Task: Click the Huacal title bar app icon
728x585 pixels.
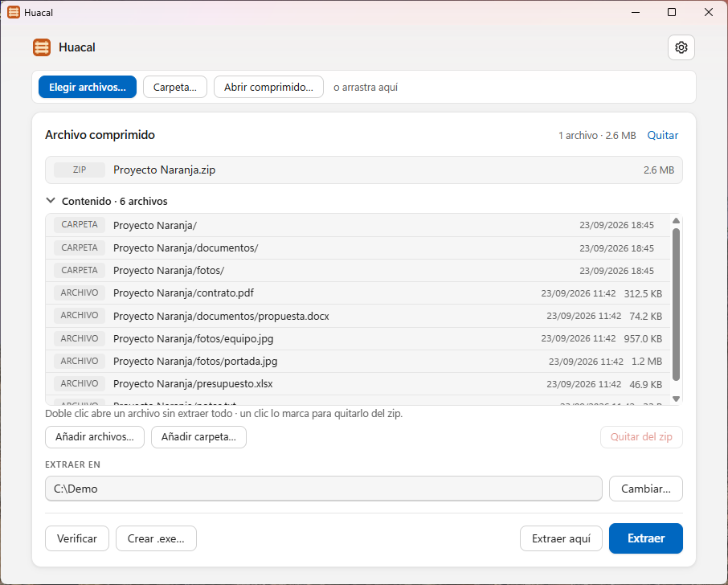Action: pyautogui.click(x=14, y=12)
